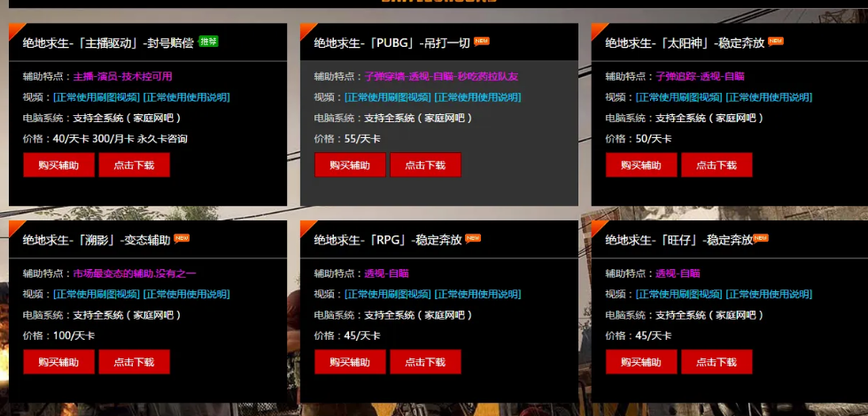868x416 pixels.
Task: Click 透视-自瞄 feature text in RPG card
Action: 386,273
